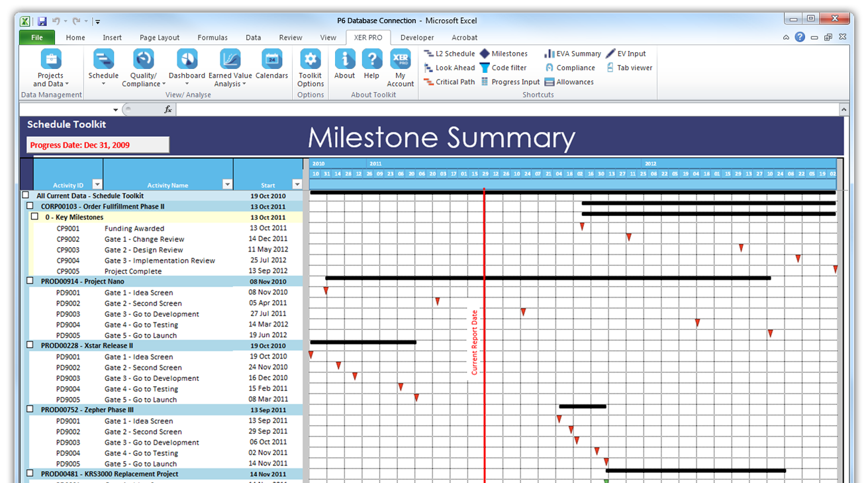Open the Help question mark icon

[372, 60]
